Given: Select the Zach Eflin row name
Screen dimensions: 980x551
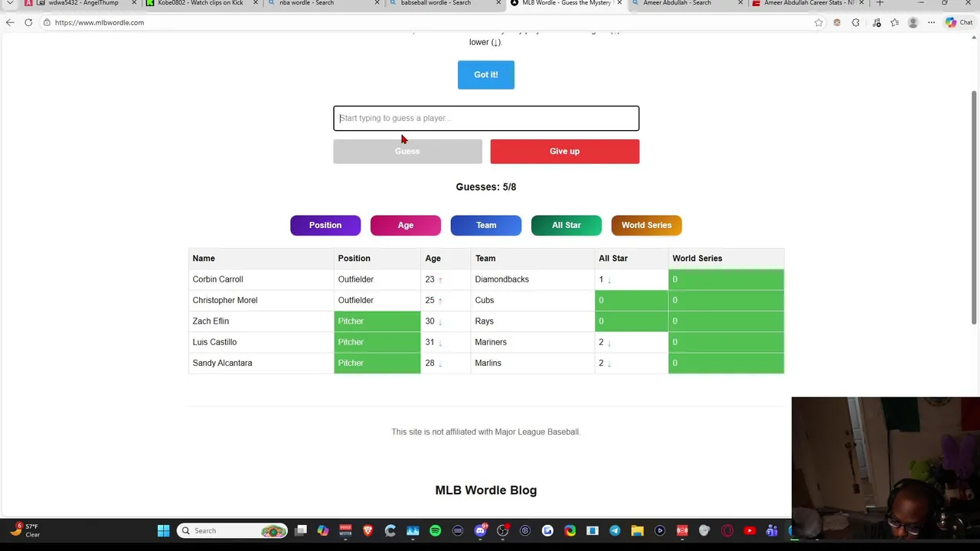Looking at the screenshot, I should [x=211, y=321].
